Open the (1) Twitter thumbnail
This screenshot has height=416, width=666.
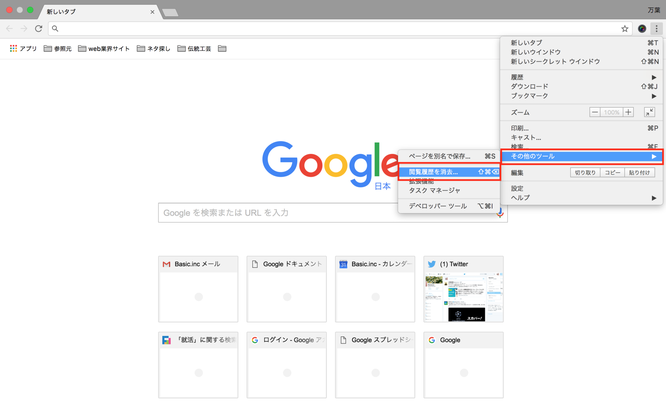[463, 289]
